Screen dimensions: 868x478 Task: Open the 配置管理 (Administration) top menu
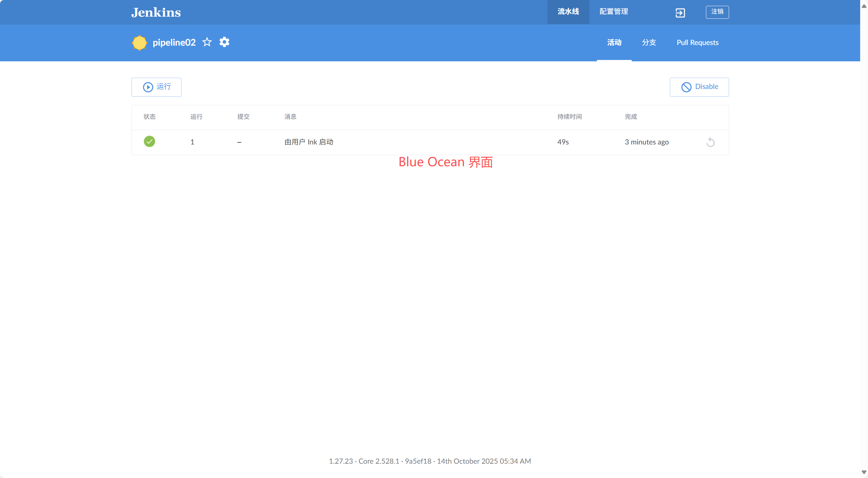[x=614, y=12]
